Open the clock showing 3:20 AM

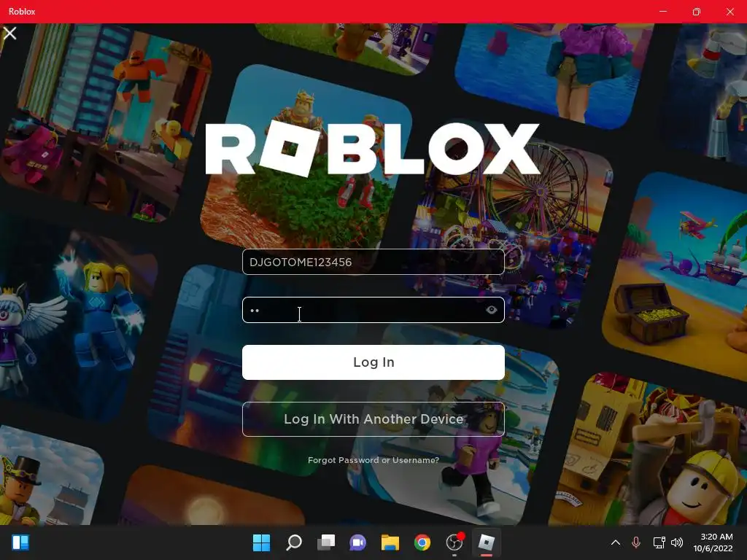pyautogui.click(x=713, y=542)
